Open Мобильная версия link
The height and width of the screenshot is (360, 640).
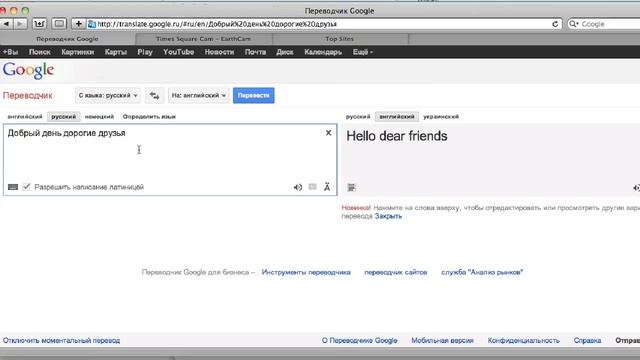pos(442,340)
